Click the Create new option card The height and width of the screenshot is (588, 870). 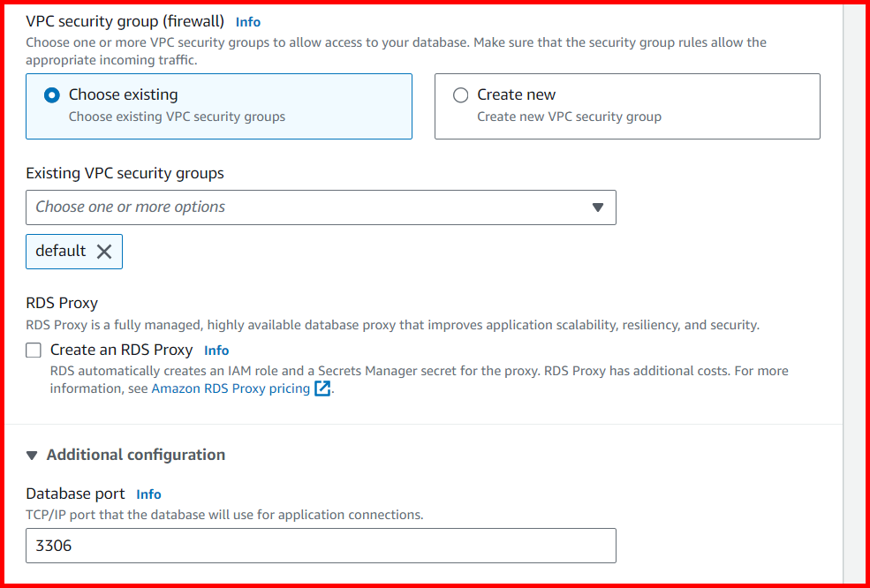627,104
